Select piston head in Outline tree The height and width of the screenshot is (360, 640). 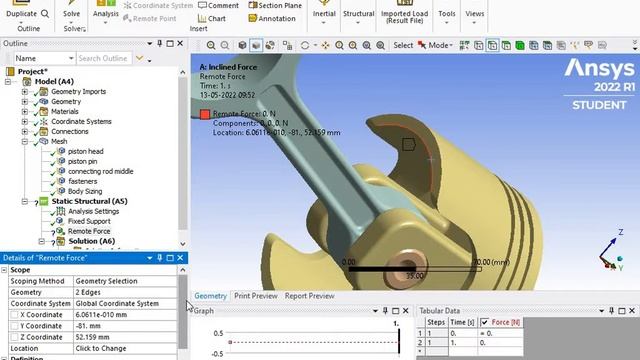coord(85,151)
